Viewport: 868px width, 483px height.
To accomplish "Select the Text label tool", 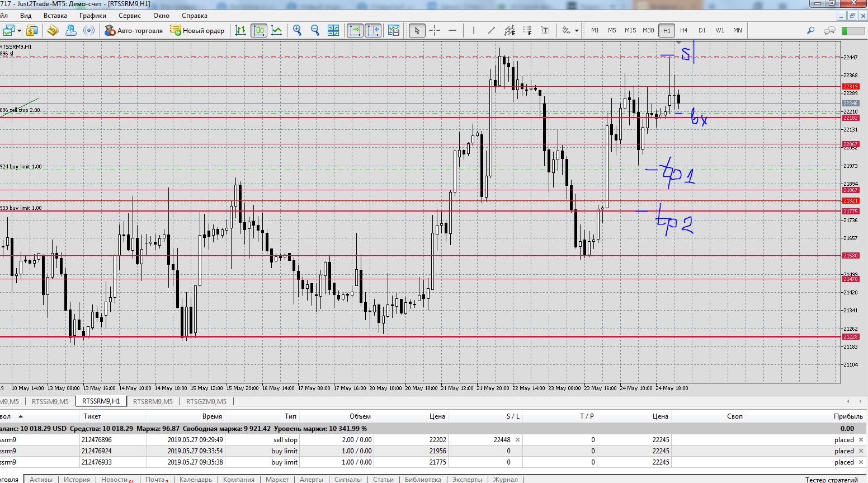I will pos(545,30).
